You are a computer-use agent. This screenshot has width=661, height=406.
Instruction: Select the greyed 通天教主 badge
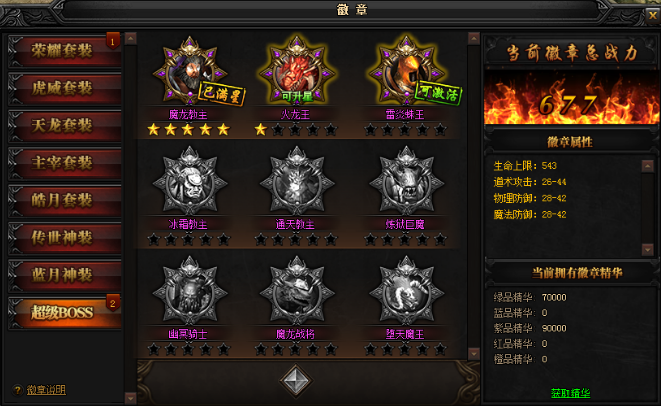pyautogui.click(x=297, y=181)
